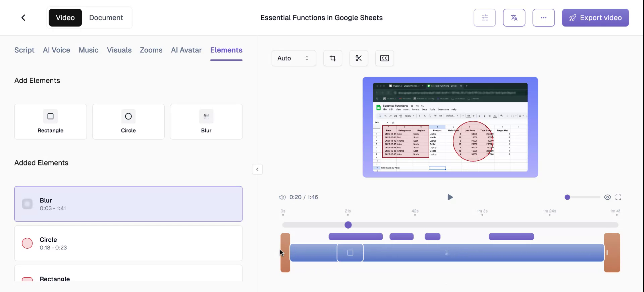Select the scissors cut tool
This screenshot has height=292, width=644.
[359, 58]
